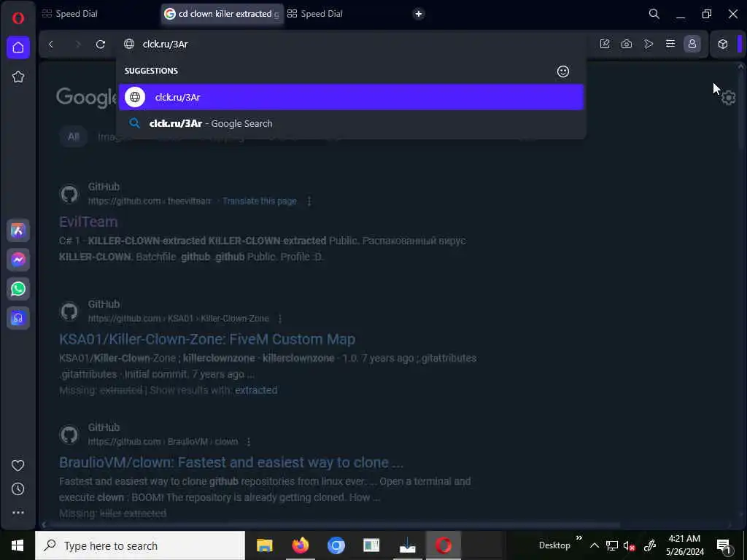This screenshot has height=560, width=747.
Task: Open Chromium browser taskbar icon
Action: click(x=336, y=545)
